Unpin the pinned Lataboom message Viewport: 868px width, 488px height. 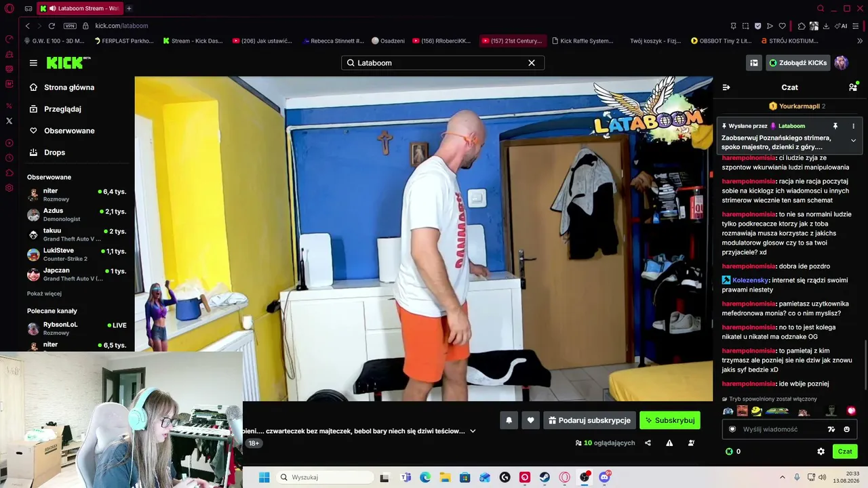pyautogui.click(x=835, y=126)
